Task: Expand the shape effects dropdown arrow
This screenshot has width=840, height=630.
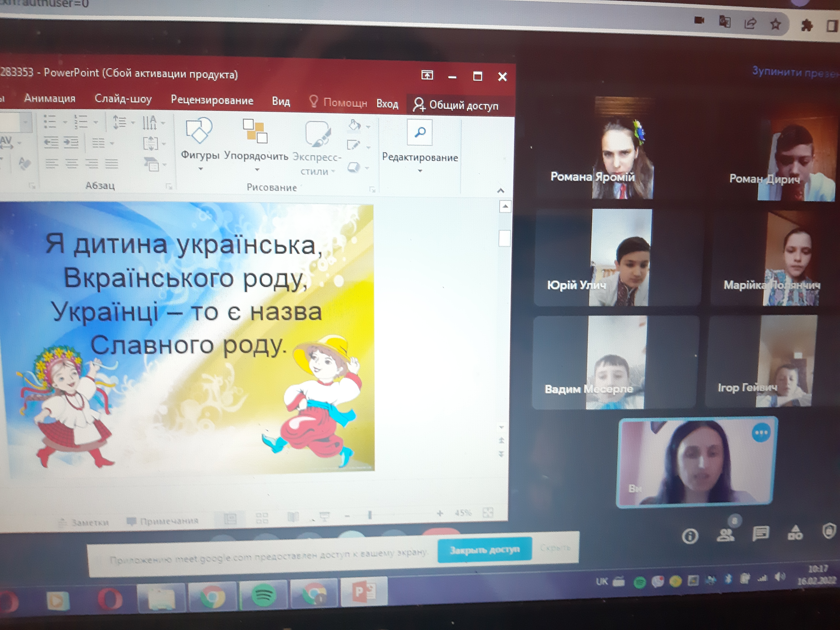Action: tap(367, 168)
